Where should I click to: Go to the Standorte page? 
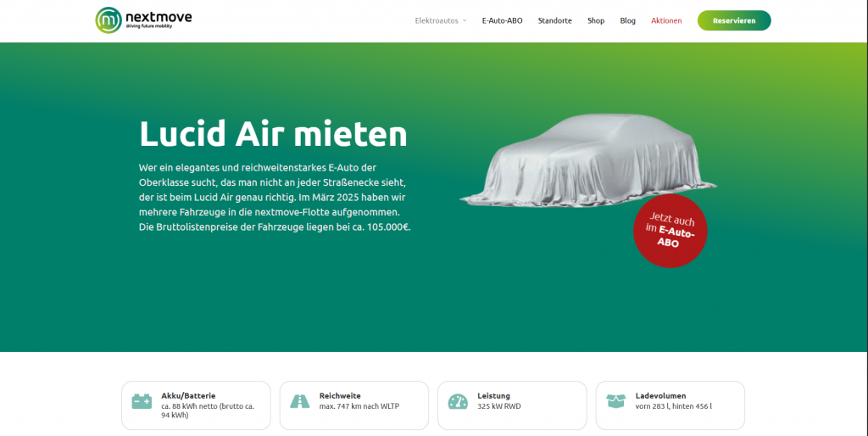tap(554, 20)
